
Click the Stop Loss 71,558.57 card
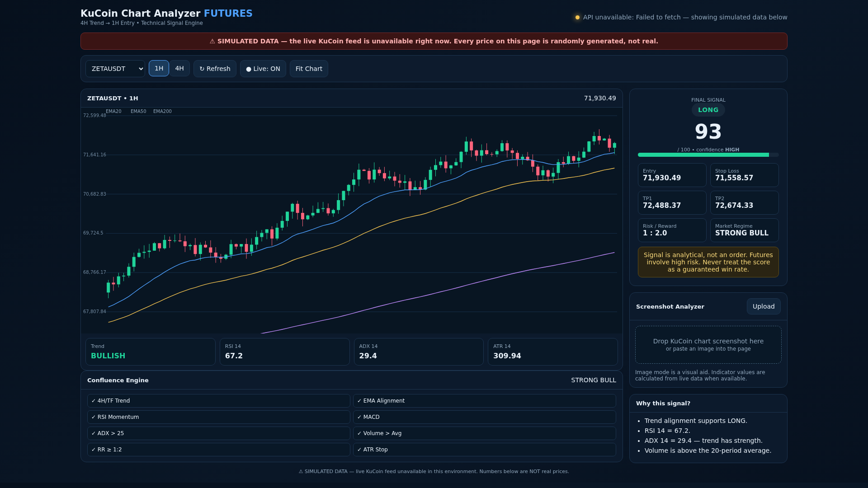745,175
